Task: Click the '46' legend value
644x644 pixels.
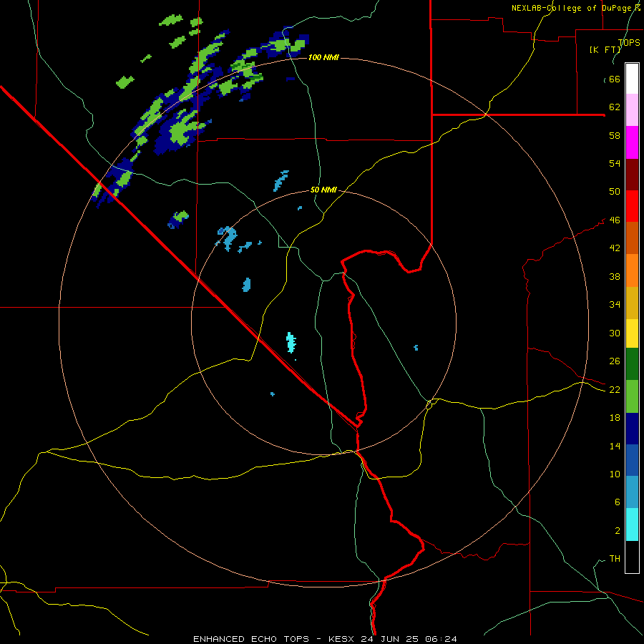Action: point(615,220)
